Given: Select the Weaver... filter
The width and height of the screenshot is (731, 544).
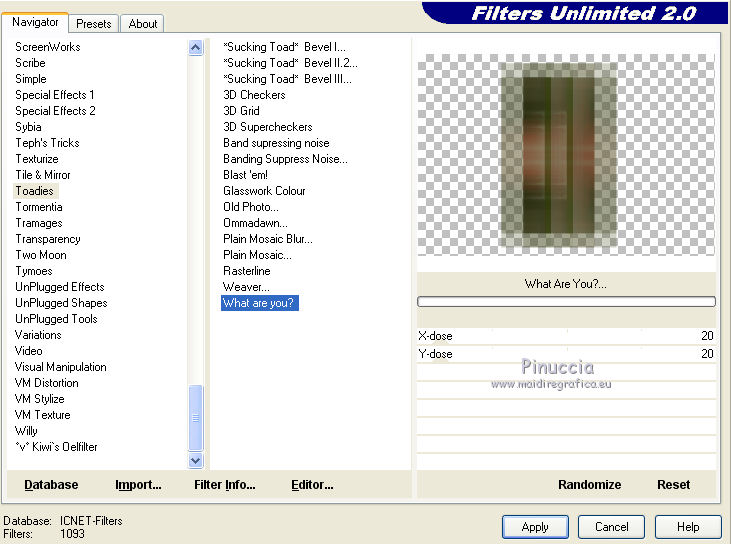Looking at the screenshot, I should coord(246,287).
